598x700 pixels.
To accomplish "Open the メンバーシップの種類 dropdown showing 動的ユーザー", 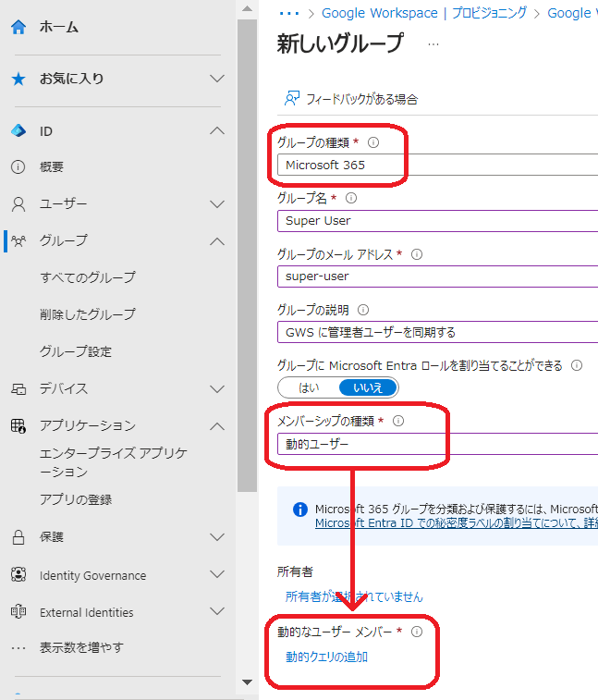I will (437, 444).
